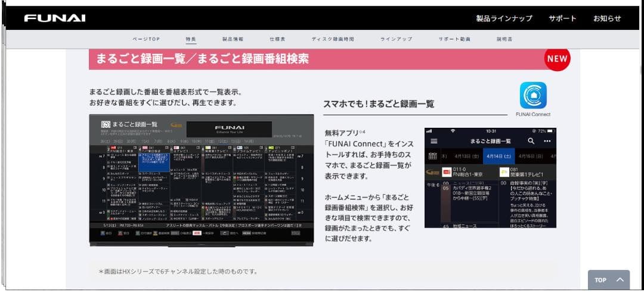Open the 製品ラインナップ menu
The height and width of the screenshot is (292, 644).
click(x=504, y=19)
